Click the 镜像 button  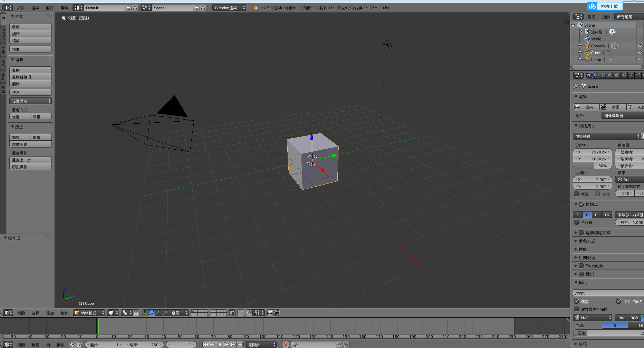pyautogui.click(x=30, y=49)
